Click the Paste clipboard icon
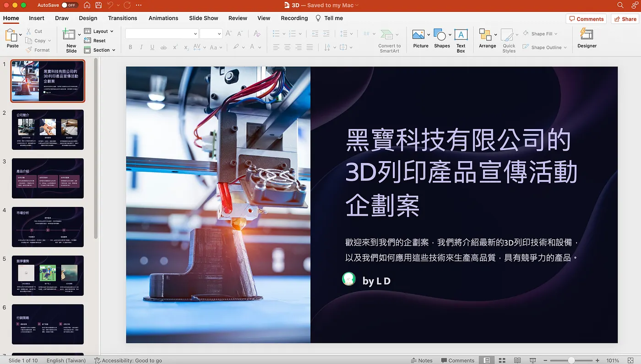641x364 pixels. point(11,35)
